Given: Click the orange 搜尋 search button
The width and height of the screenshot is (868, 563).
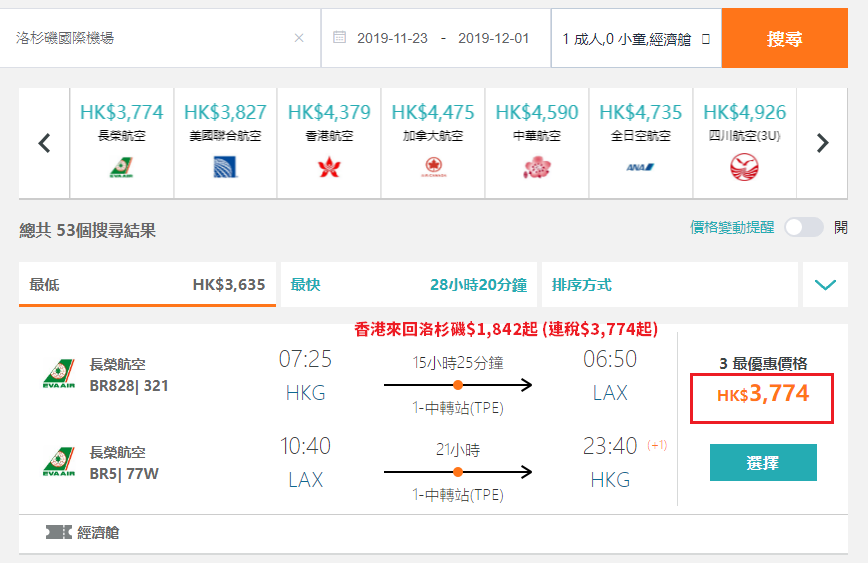Looking at the screenshot, I should pos(784,38).
